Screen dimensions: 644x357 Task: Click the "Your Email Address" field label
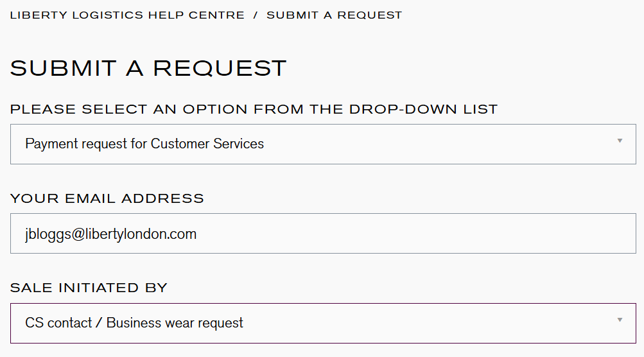click(x=107, y=198)
